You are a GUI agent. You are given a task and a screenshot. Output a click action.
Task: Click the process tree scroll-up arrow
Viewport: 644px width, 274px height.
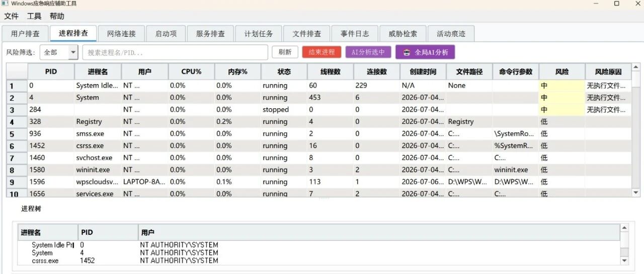tap(624, 228)
